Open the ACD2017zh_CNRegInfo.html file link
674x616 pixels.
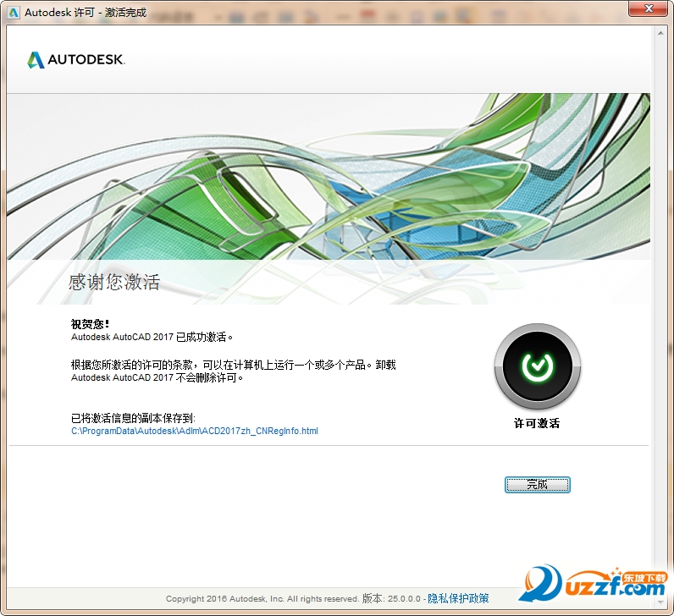(x=195, y=431)
